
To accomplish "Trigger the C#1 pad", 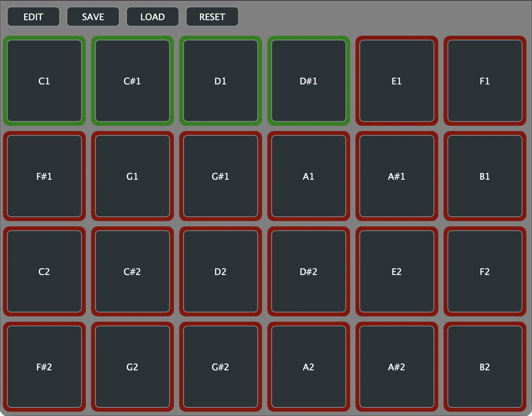I will 133,80.
